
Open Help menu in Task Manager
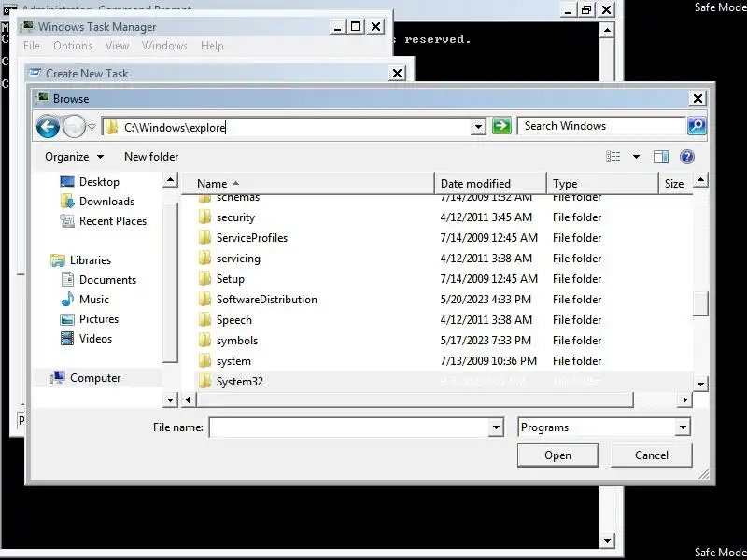click(212, 46)
